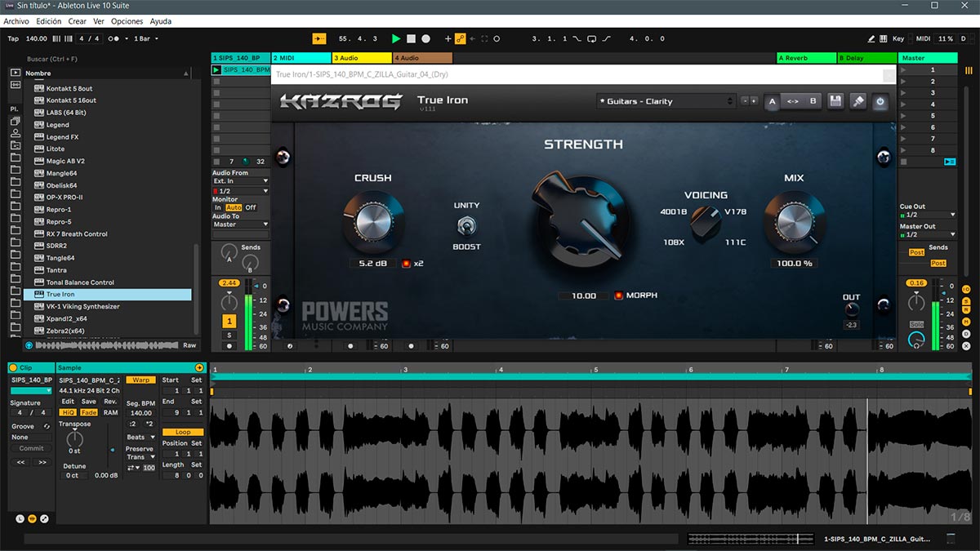Click the groove hot-swap icon
The image size is (980, 551).
(47, 426)
